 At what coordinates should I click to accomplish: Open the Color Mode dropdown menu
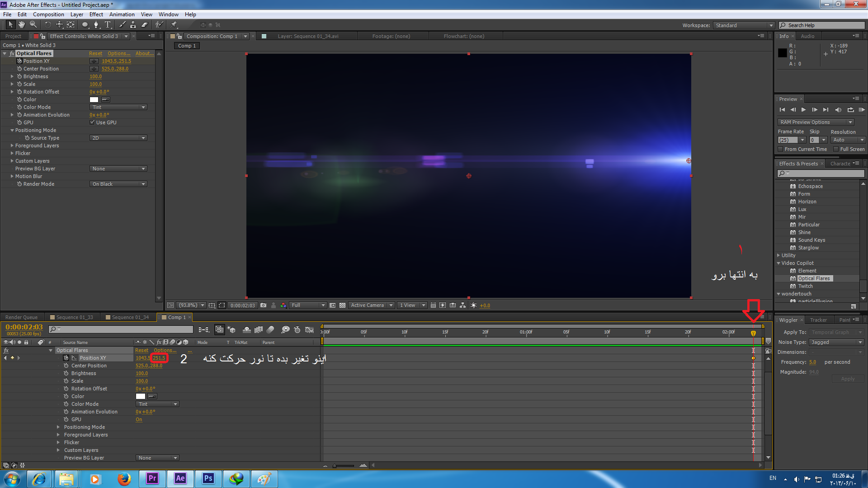click(x=118, y=107)
